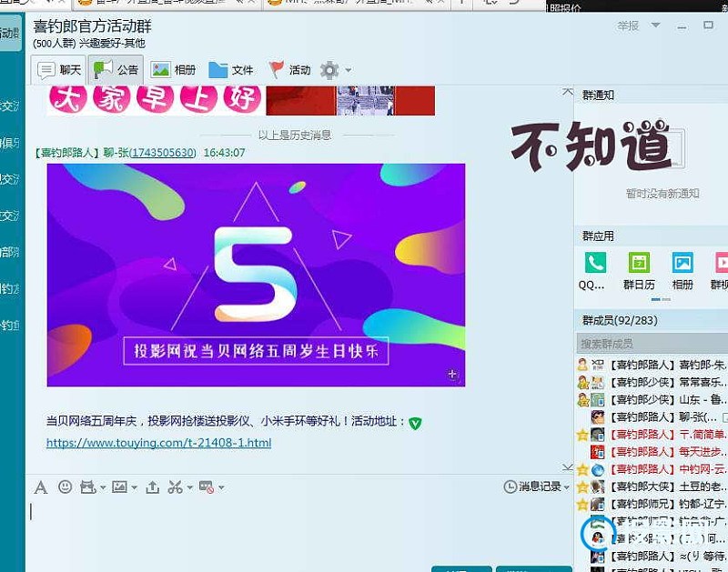Screen dimensions: 728x572
Task: Select member 喜钓郎-朱 in member list
Action: click(x=652, y=365)
